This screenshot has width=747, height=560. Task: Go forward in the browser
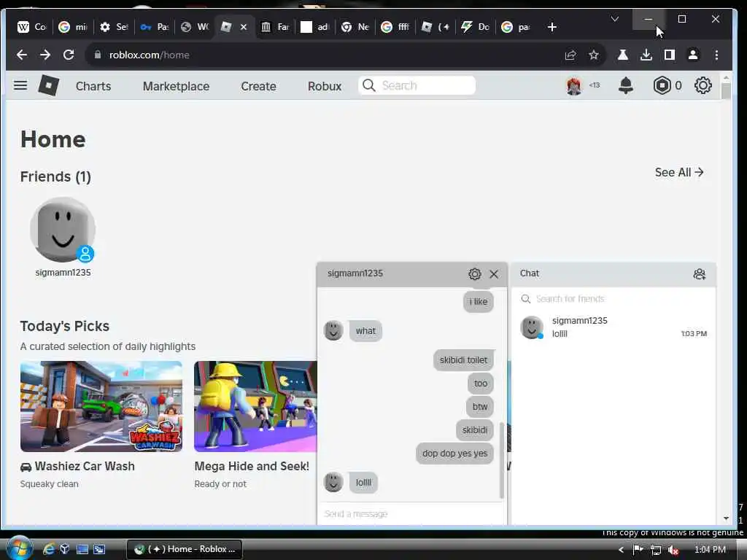pyautogui.click(x=45, y=55)
